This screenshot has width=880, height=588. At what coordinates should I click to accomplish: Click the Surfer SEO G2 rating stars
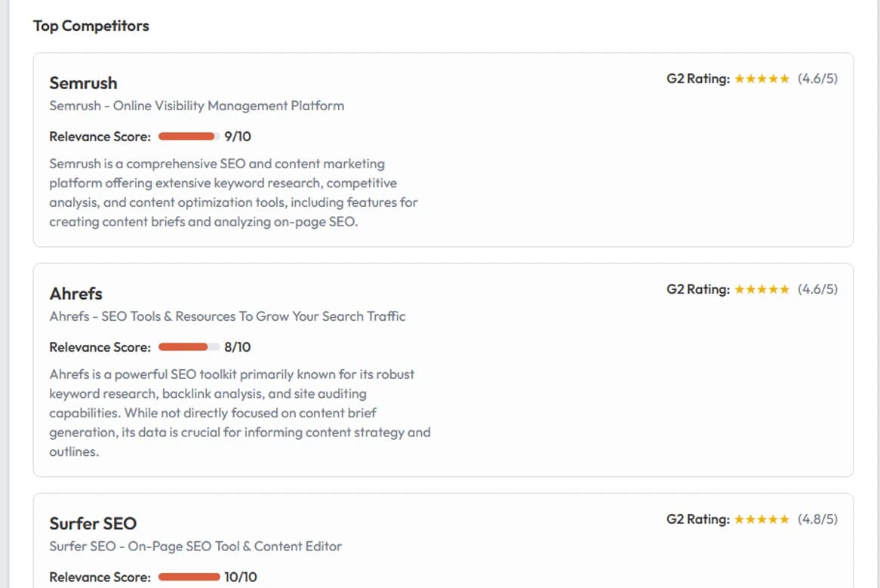click(762, 519)
